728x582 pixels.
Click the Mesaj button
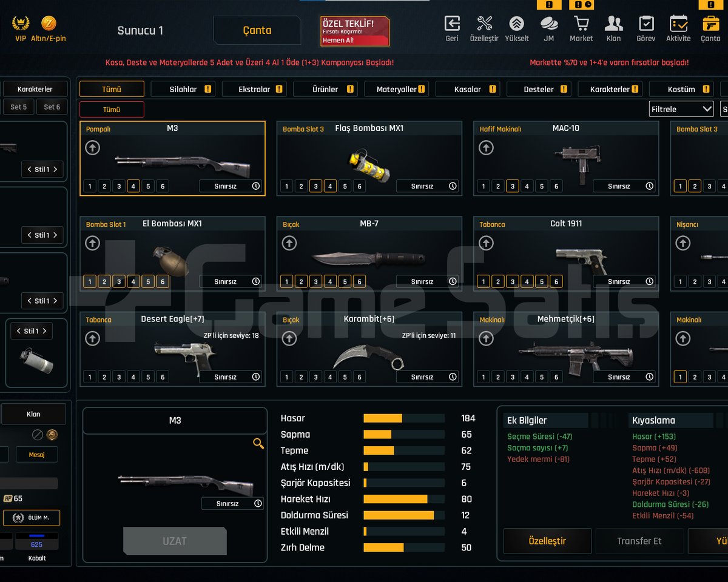click(37, 455)
